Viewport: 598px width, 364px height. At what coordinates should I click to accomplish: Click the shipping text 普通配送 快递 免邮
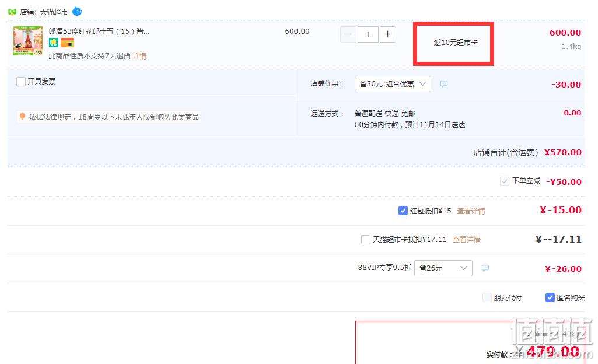385,114
